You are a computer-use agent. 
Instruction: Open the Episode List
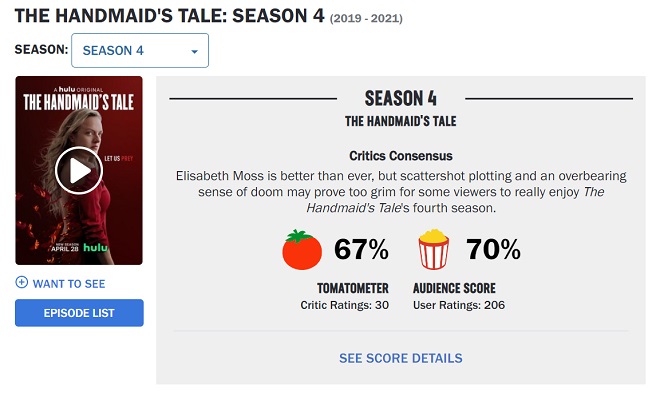tap(79, 313)
